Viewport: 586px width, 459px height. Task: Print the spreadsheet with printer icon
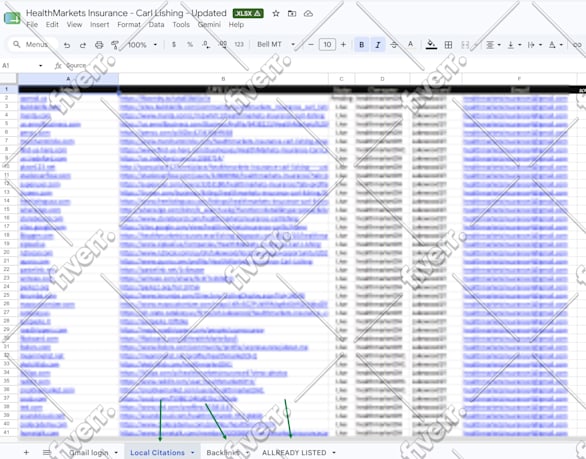[x=99, y=45]
